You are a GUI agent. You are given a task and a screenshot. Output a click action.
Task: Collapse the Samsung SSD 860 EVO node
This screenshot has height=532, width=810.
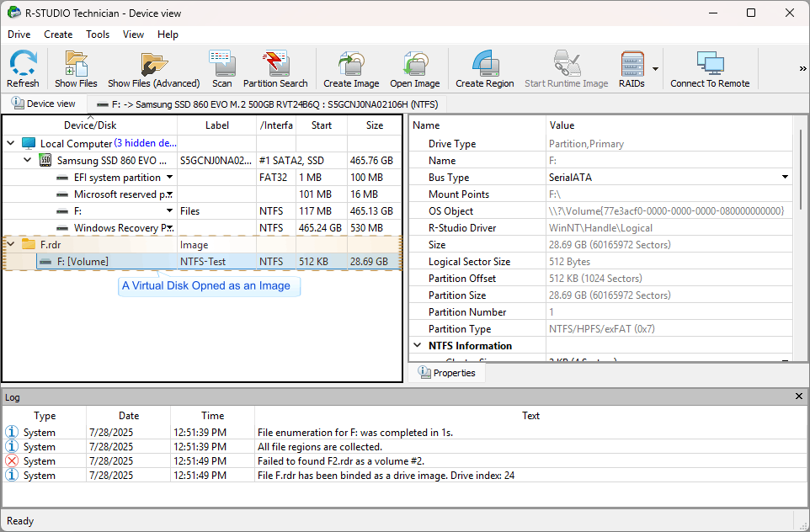click(28, 160)
